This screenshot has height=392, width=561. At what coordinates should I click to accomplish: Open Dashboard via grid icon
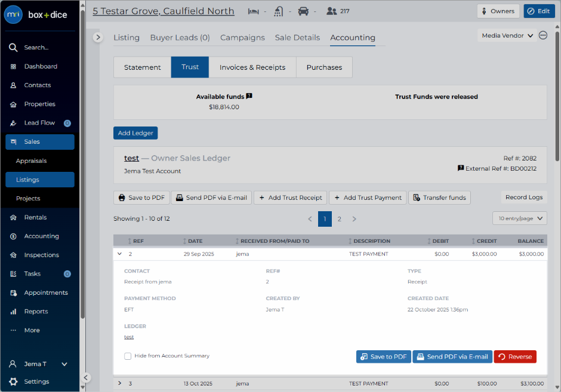(13, 66)
